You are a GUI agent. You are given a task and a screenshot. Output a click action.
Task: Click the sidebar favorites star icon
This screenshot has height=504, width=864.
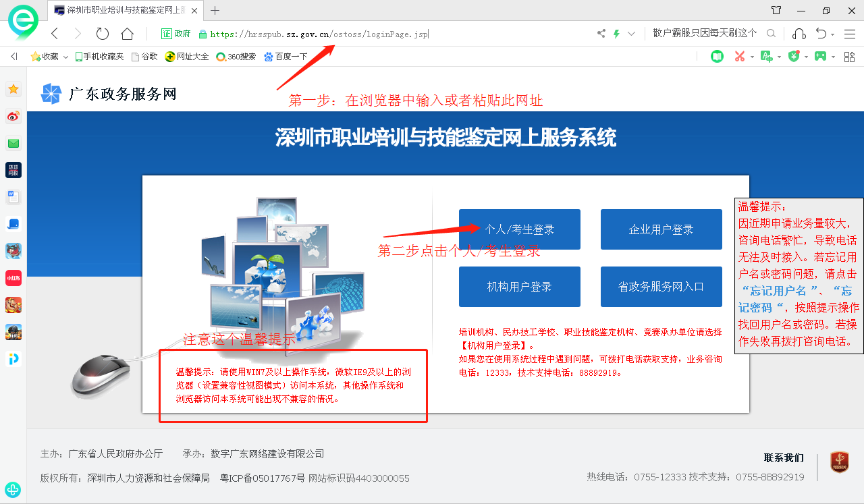coord(13,89)
